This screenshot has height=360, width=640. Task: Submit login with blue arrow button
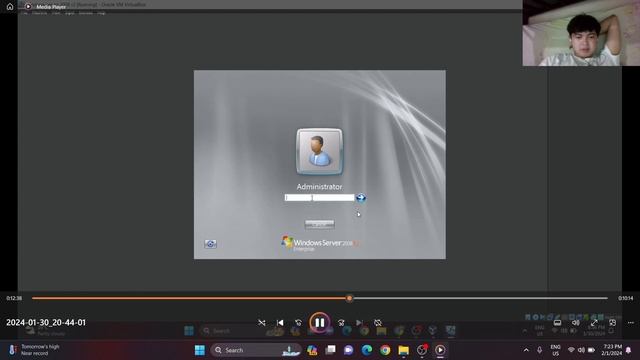coord(361,198)
